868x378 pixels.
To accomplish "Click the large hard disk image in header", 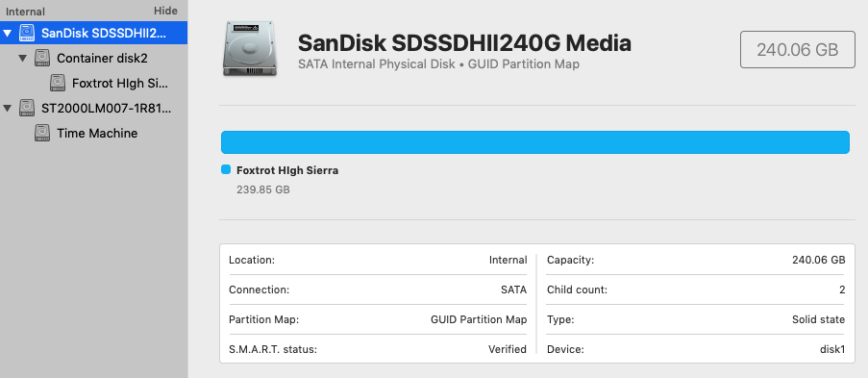I will 252,49.
